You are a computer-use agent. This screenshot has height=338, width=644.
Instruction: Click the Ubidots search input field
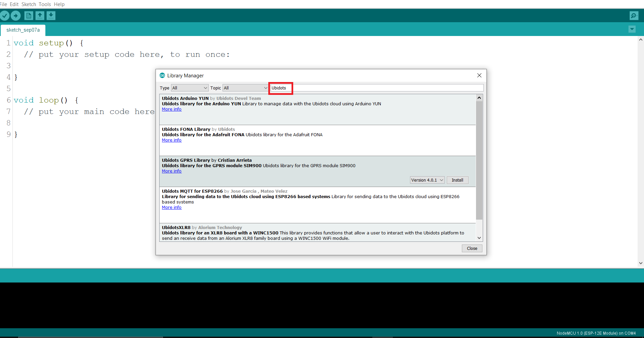[377, 88]
